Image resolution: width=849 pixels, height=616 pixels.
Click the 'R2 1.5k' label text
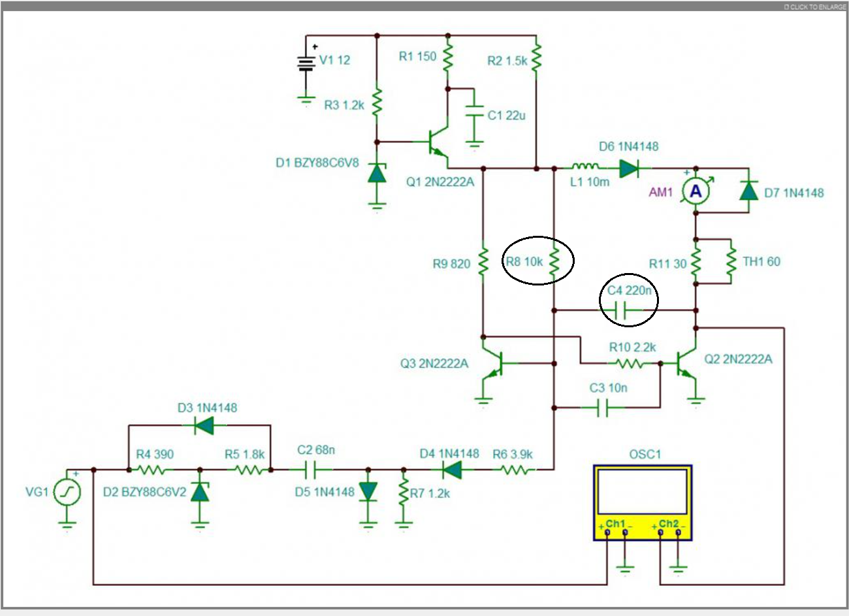point(507,61)
